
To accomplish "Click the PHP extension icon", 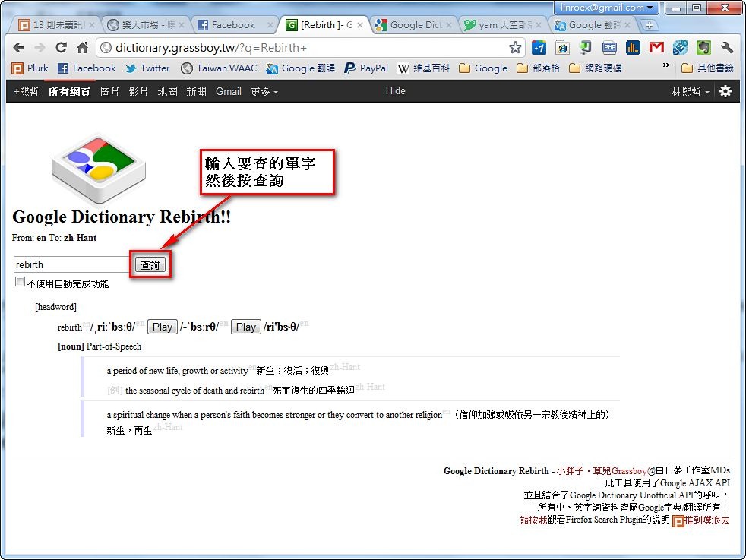I will pos(609,48).
